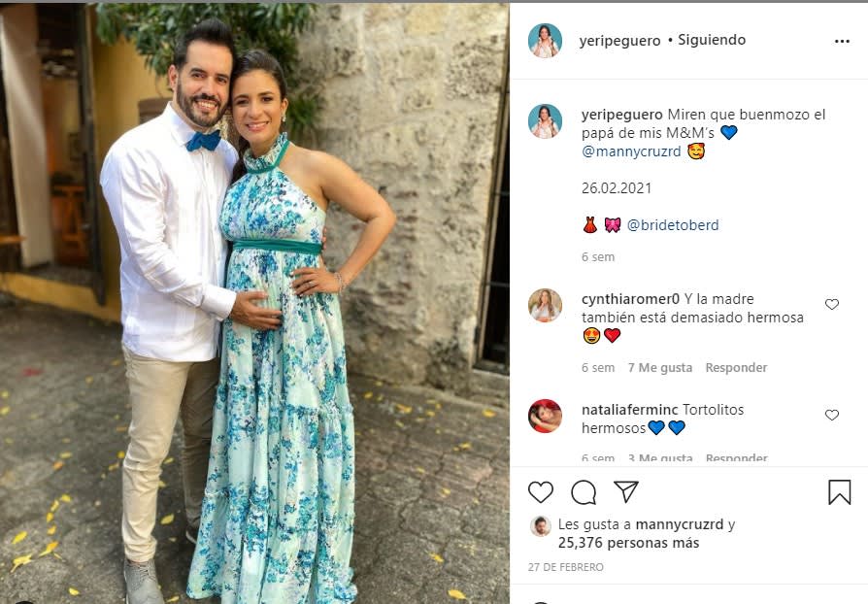The height and width of the screenshot is (604, 868).
Task: Like cynthiaromer0's comment
Action: 831,304
